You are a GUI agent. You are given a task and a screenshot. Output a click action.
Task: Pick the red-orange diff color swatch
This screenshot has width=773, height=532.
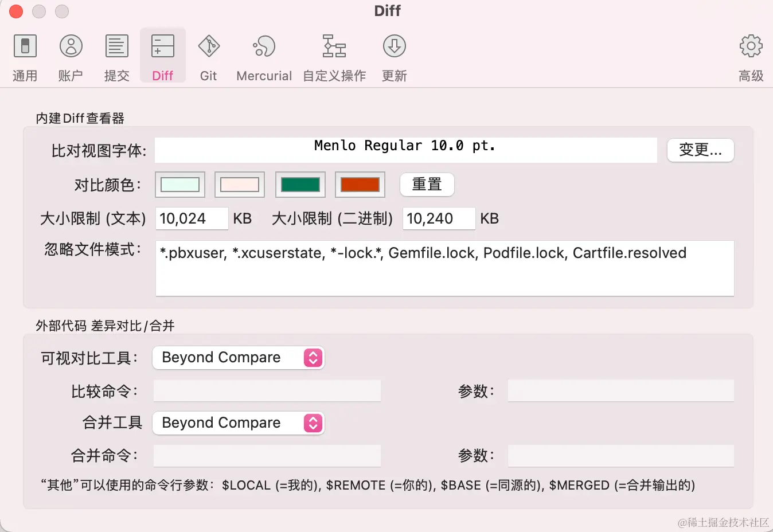tap(360, 185)
